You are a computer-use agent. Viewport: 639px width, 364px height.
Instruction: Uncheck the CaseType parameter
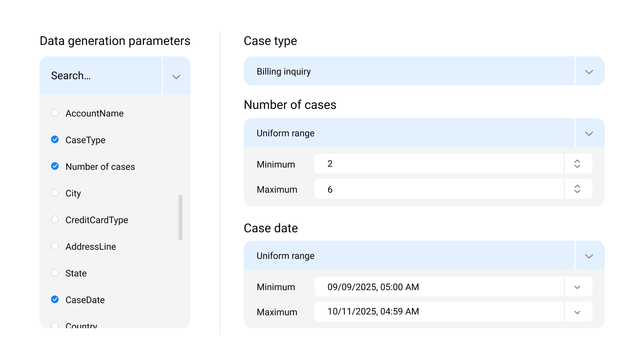(55, 139)
